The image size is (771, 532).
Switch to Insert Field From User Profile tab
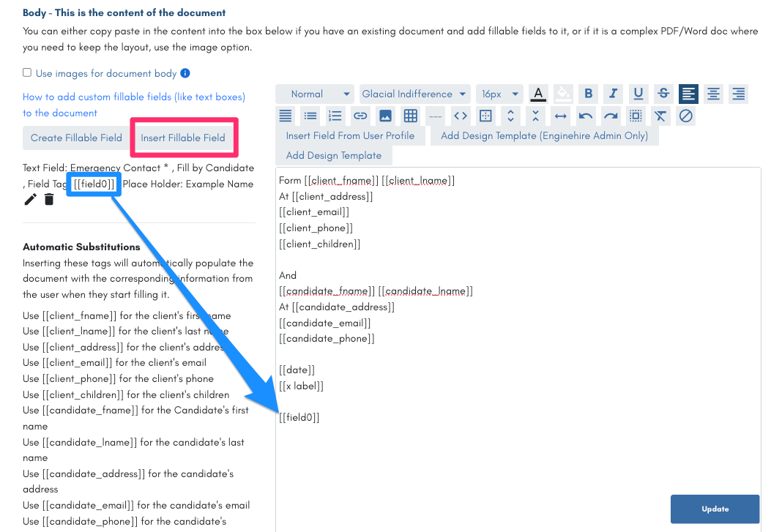click(x=351, y=136)
